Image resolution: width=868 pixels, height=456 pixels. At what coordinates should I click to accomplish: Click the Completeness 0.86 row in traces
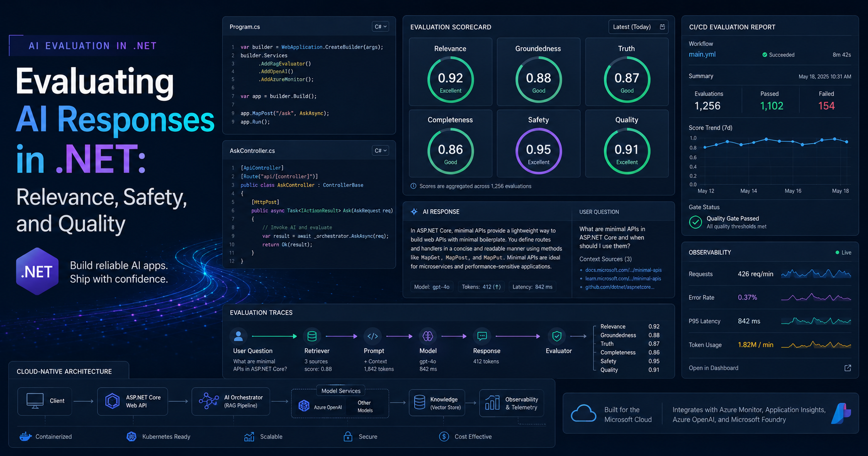[x=630, y=352]
